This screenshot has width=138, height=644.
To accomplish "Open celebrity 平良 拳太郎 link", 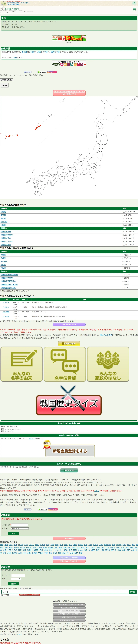I will click(6, 312).
